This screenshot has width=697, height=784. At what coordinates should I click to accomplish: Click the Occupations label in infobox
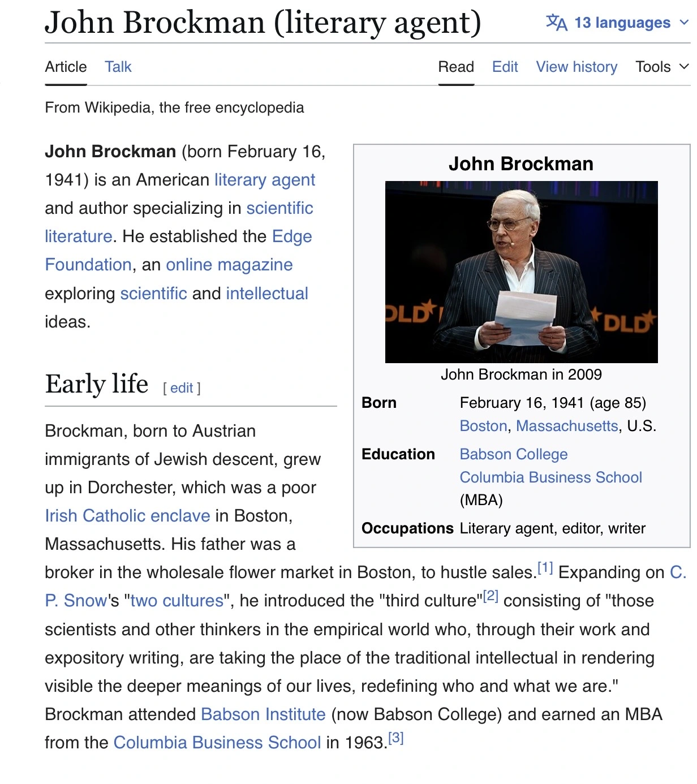[407, 528]
